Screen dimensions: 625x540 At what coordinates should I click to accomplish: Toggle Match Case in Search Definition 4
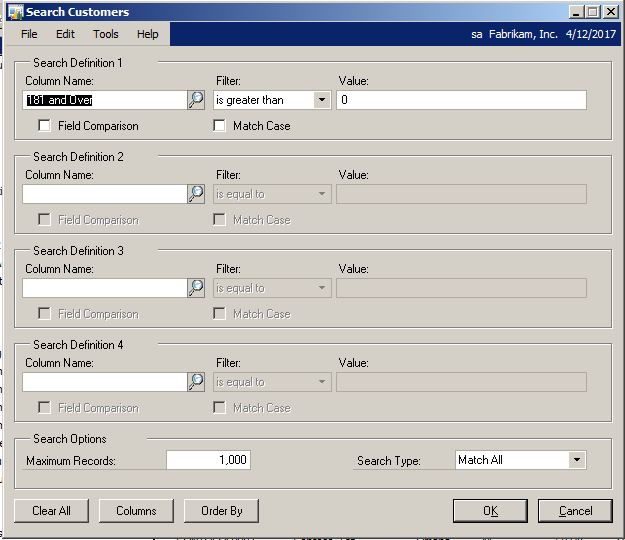click(219, 408)
